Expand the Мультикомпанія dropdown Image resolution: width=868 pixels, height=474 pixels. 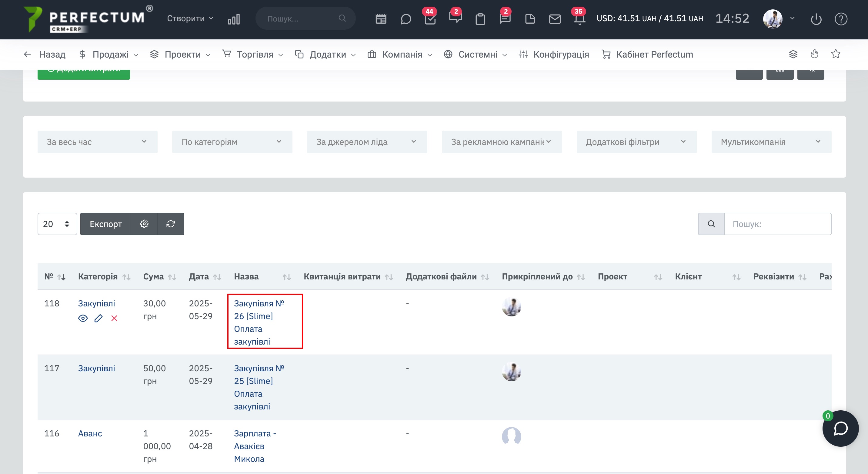click(771, 142)
